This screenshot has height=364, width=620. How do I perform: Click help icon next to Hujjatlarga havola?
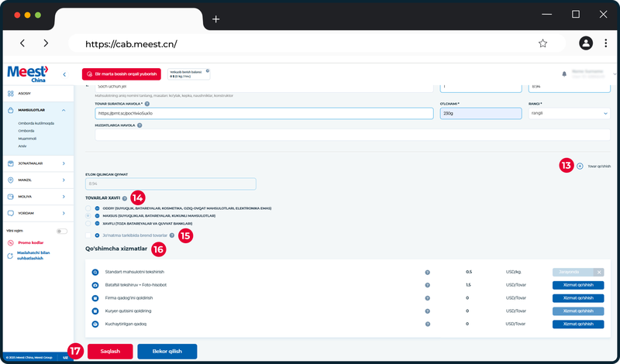click(x=139, y=125)
